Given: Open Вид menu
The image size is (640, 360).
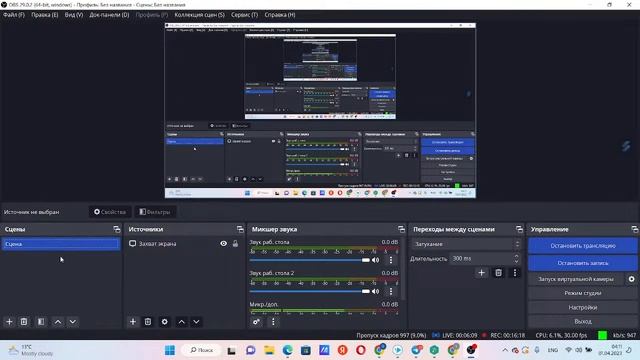Looking at the screenshot, I should pyautogui.click(x=74, y=15).
